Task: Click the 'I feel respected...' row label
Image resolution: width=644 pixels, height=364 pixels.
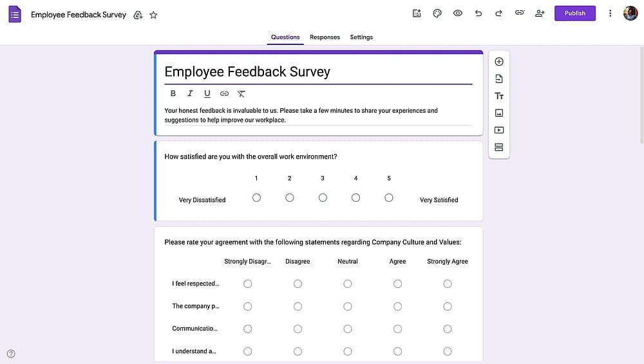Action: pos(196,283)
